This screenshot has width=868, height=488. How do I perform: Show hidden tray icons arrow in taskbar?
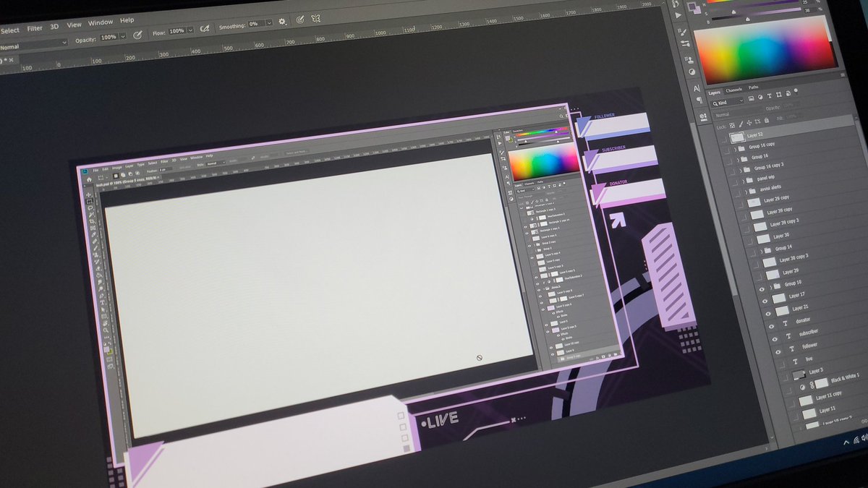pos(846,442)
